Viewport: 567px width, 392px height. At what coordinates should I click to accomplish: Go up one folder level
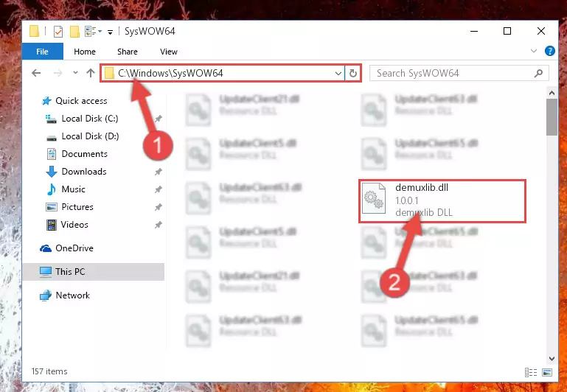click(91, 74)
